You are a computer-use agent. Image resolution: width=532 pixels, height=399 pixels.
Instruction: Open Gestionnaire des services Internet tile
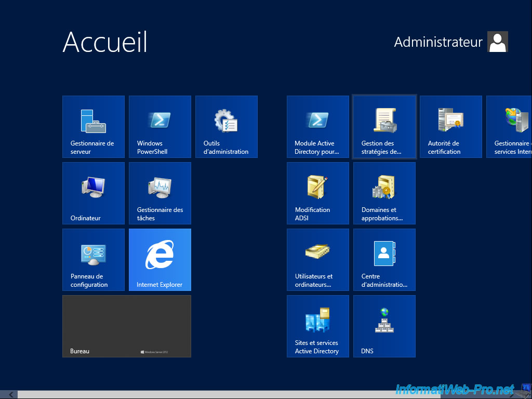tap(509, 127)
